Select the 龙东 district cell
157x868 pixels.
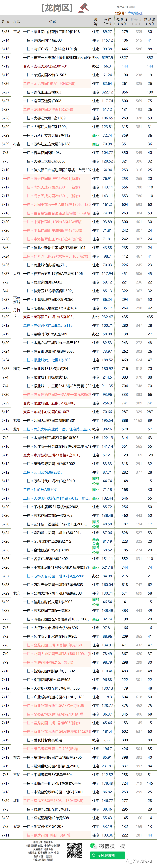click(17, 429)
